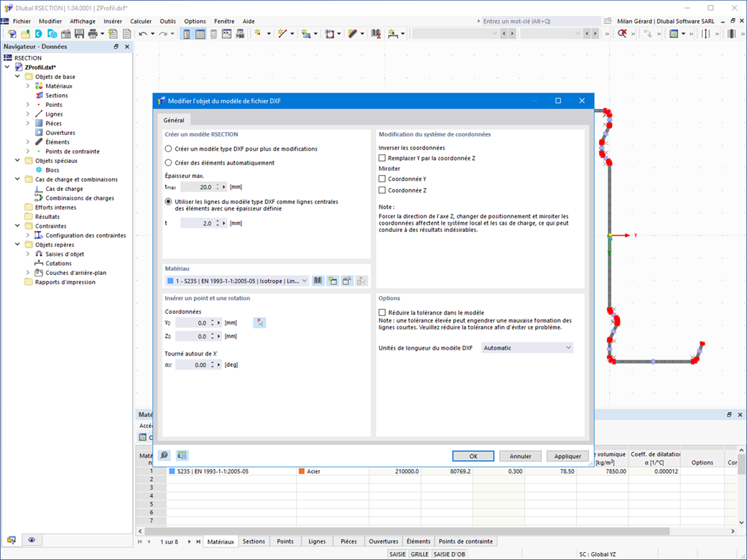Open the Outils menu
The image size is (747, 560).
click(167, 22)
